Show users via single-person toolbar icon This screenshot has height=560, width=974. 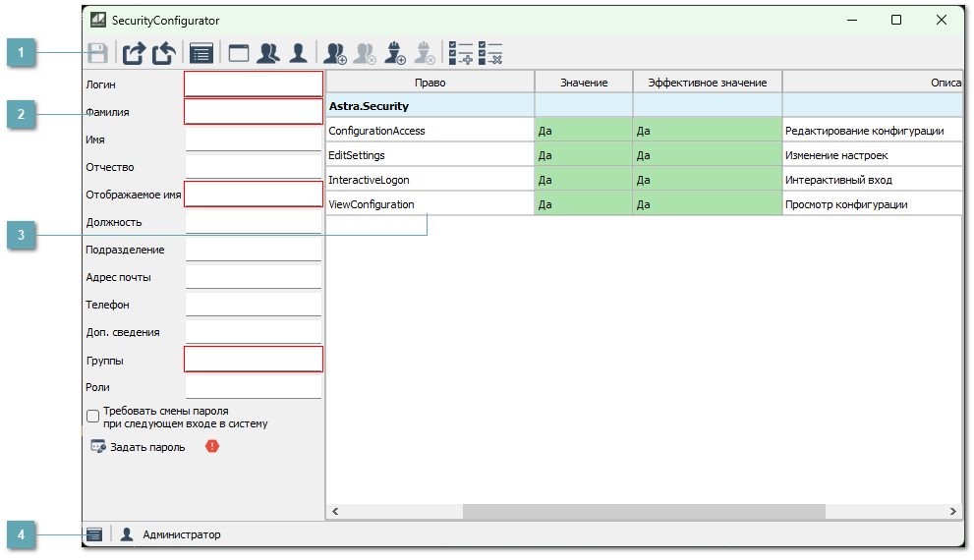tap(298, 53)
